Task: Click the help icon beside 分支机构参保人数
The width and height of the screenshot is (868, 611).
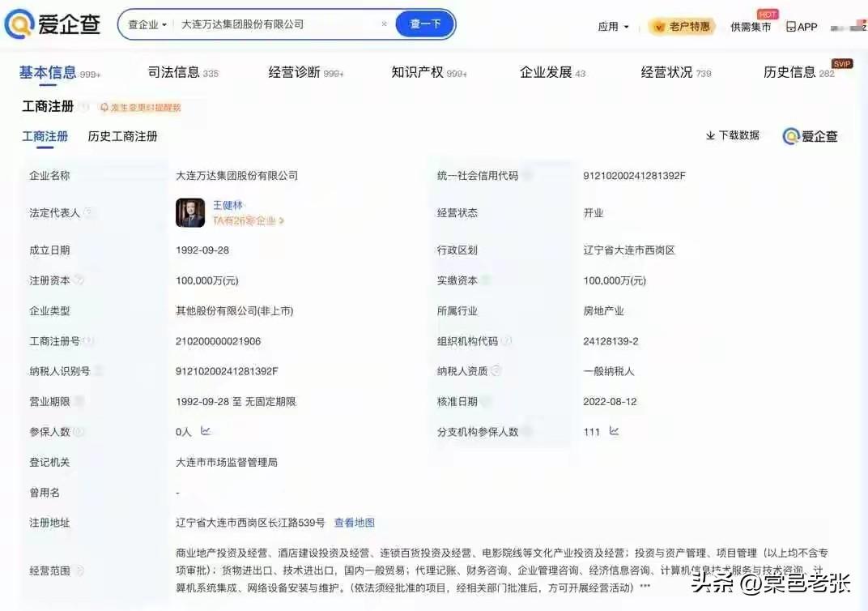Action: (x=527, y=432)
